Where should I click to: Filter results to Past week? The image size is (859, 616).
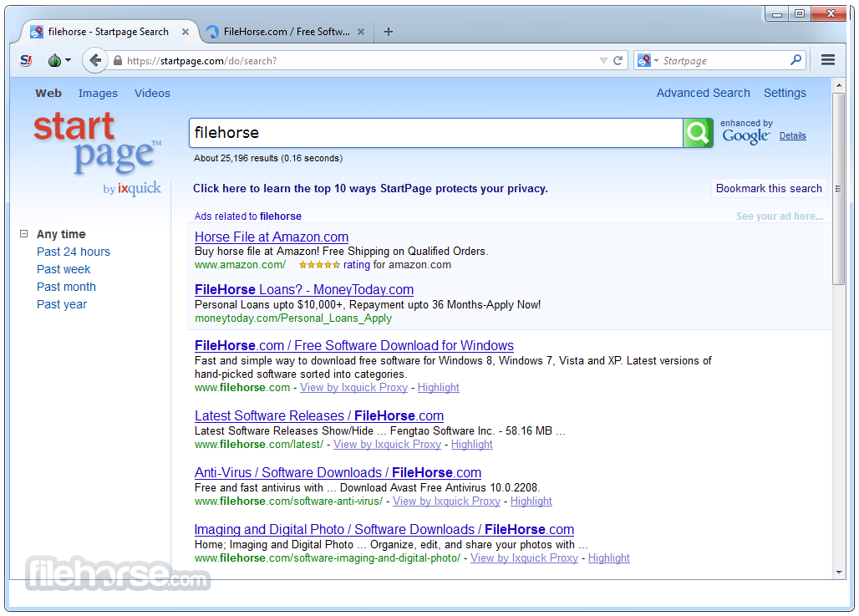point(64,269)
